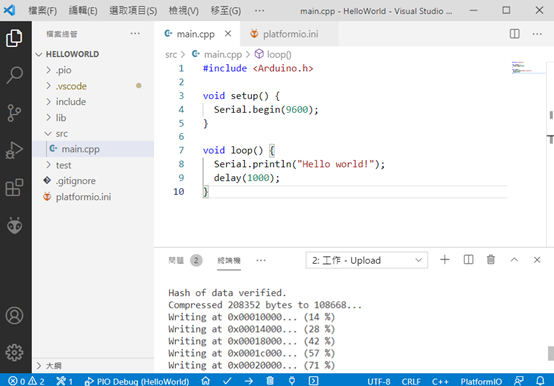Open Run and Debug view
This screenshot has height=386, width=554.
click(14, 150)
